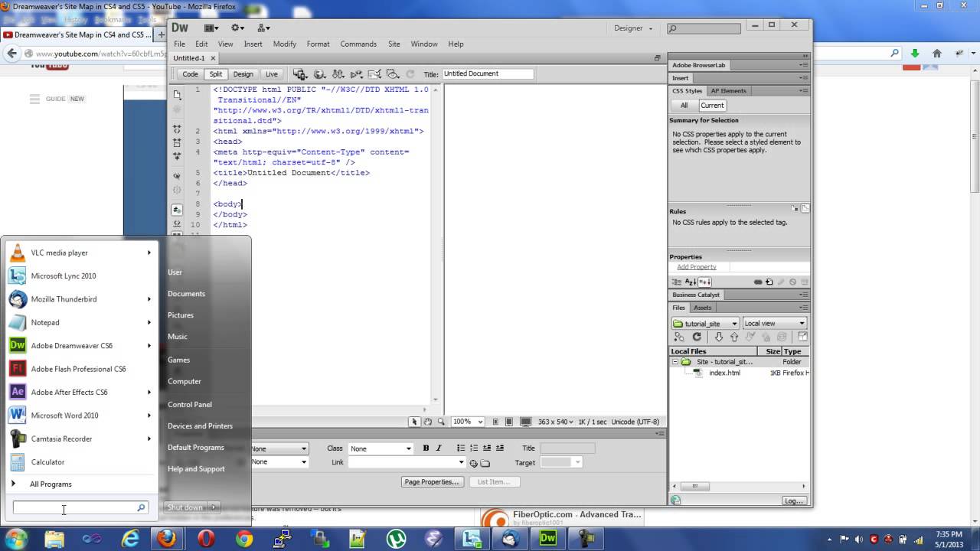Image resolution: width=980 pixels, height=551 pixels.
Task: Select the Hand tool in status bar
Action: pyautogui.click(x=428, y=422)
